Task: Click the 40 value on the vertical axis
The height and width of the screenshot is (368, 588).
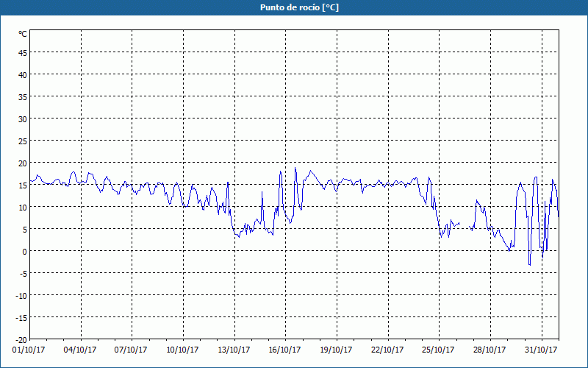Action: pos(23,75)
